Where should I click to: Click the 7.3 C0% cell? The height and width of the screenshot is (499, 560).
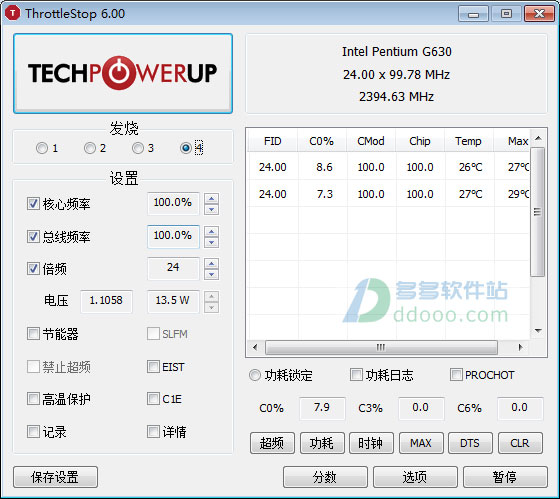[x=324, y=194]
